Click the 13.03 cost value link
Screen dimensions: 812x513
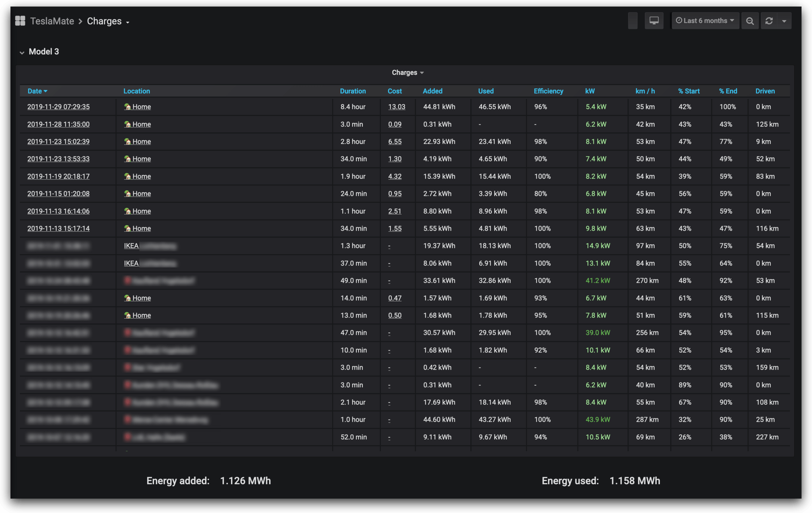click(x=396, y=107)
